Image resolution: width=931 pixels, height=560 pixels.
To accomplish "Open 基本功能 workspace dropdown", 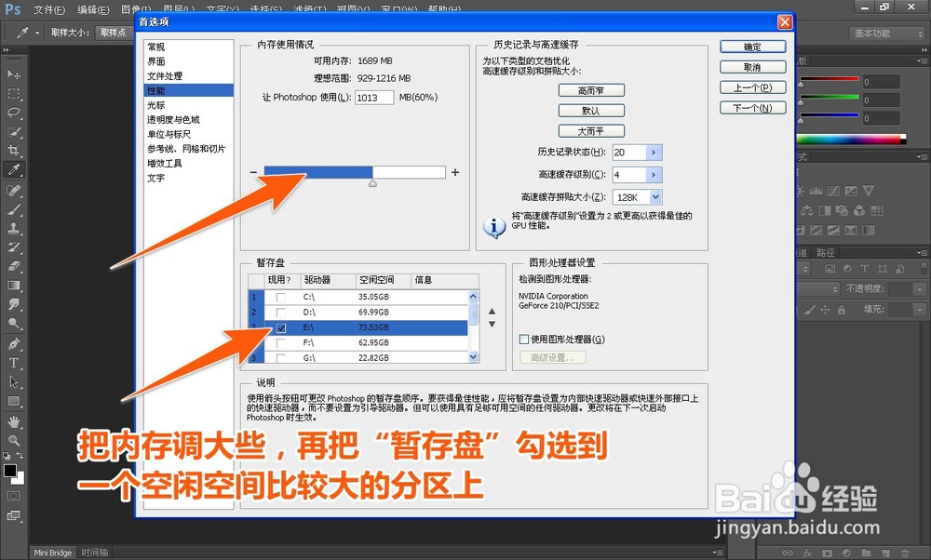I will pyautogui.click(x=887, y=33).
